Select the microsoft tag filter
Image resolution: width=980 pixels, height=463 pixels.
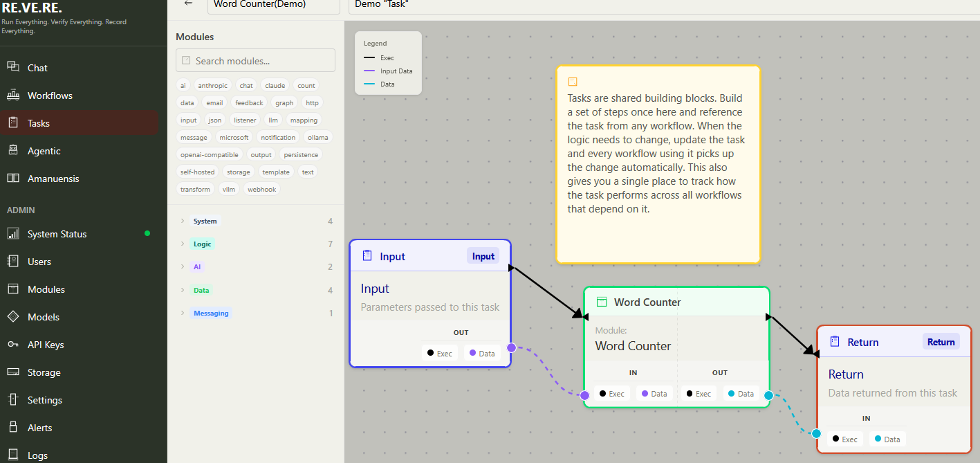coord(234,138)
